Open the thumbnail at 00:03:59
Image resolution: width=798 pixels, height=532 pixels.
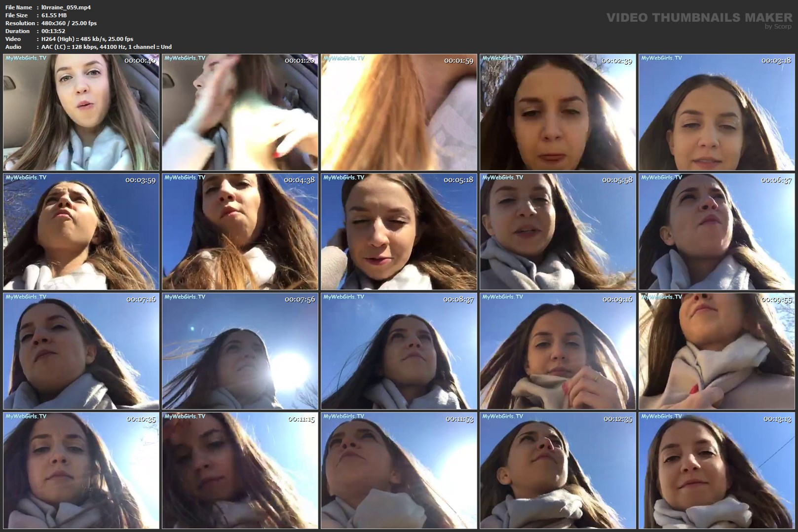(x=81, y=232)
